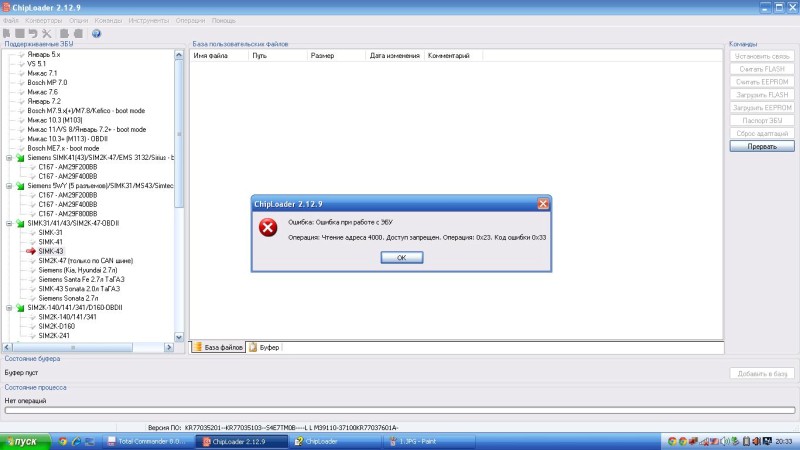This screenshot has width=800, height=450.
Task: Click the help question mark toolbar icon
Action: pyautogui.click(x=97, y=33)
